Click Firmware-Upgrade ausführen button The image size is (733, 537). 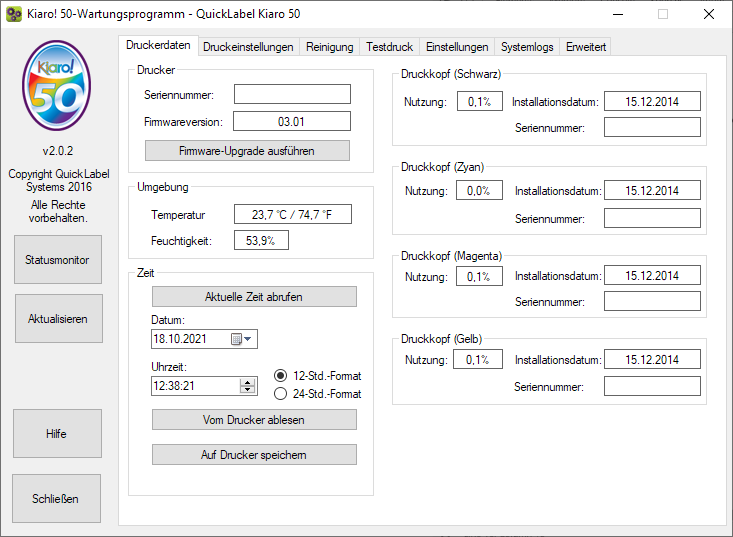(x=247, y=150)
